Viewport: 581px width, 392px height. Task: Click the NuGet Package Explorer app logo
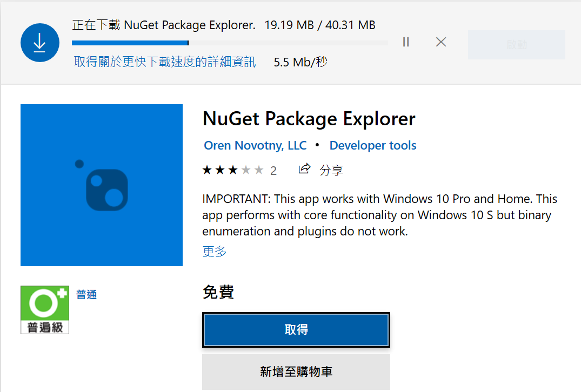(x=101, y=185)
